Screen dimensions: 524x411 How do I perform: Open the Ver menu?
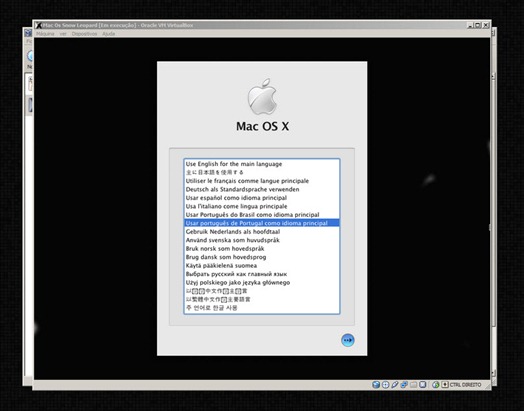(63, 34)
